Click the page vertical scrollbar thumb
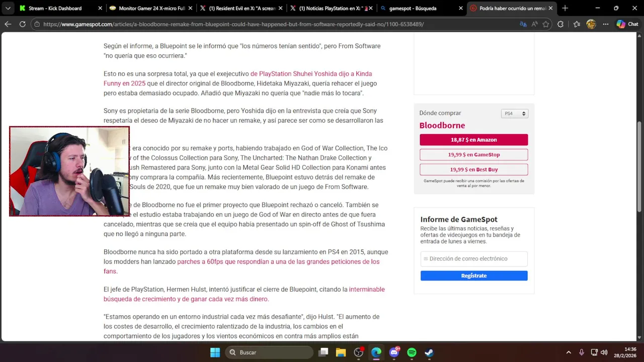This screenshot has height=362, width=644. tap(639, 166)
